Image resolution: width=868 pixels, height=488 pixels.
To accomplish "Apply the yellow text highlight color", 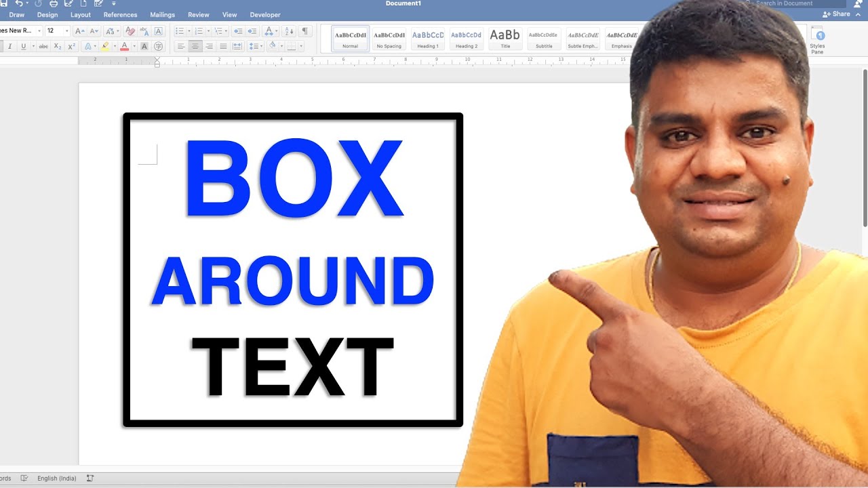I will pyautogui.click(x=104, y=46).
